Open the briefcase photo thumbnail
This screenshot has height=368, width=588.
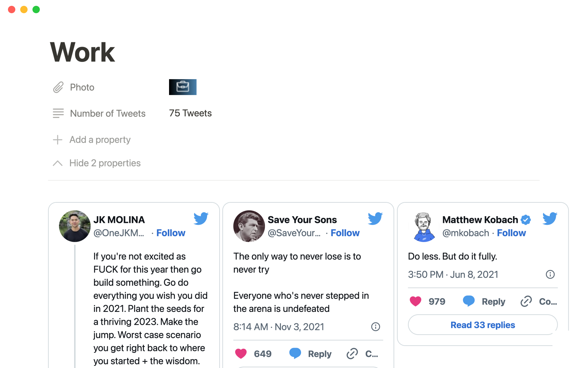click(183, 87)
